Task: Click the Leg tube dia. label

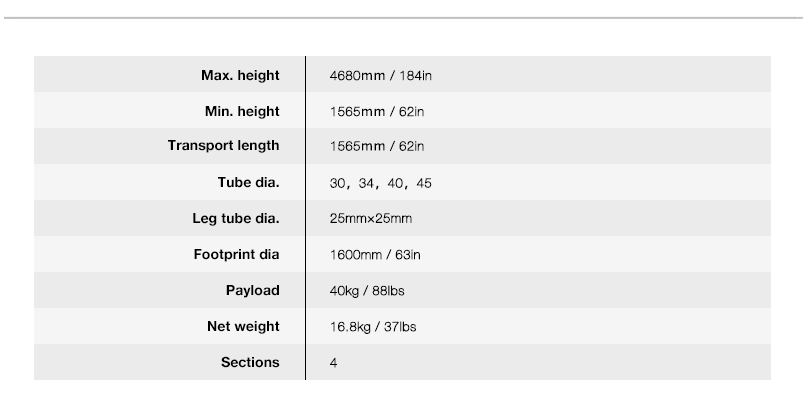Action: point(236,218)
